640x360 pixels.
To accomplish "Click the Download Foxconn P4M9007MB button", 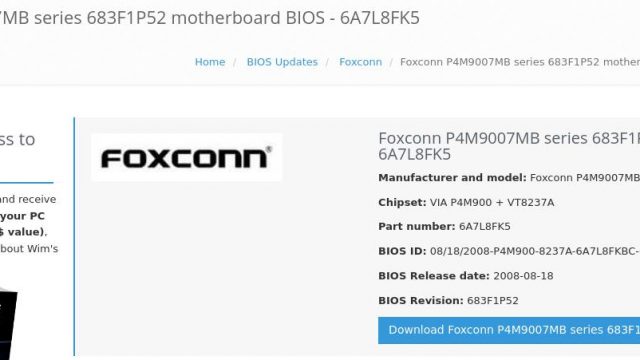I will tap(509, 330).
